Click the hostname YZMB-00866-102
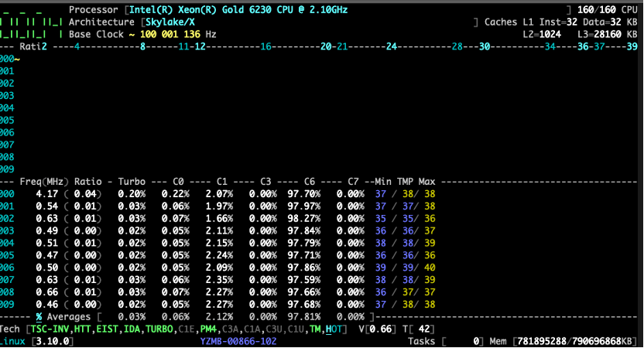Image resolution: width=644 pixels, height=348 pixels. pyautogui.click(x=238, y=342)
